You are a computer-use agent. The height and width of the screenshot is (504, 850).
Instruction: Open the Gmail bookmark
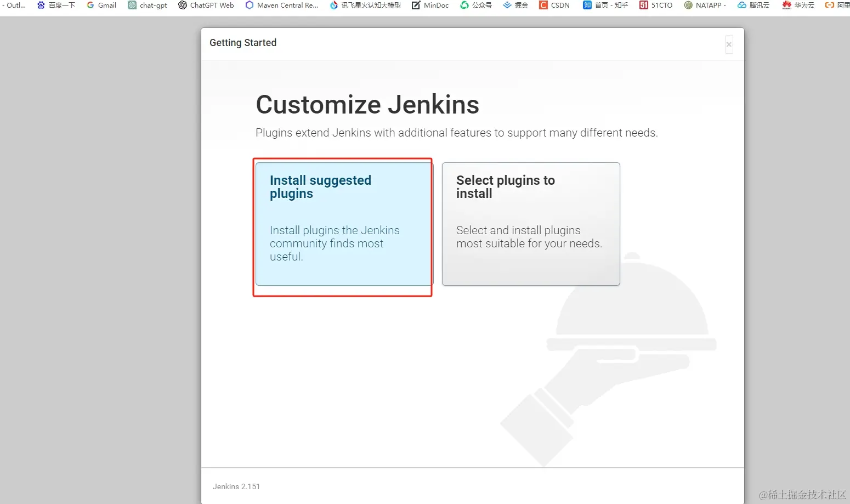point(101,5)
